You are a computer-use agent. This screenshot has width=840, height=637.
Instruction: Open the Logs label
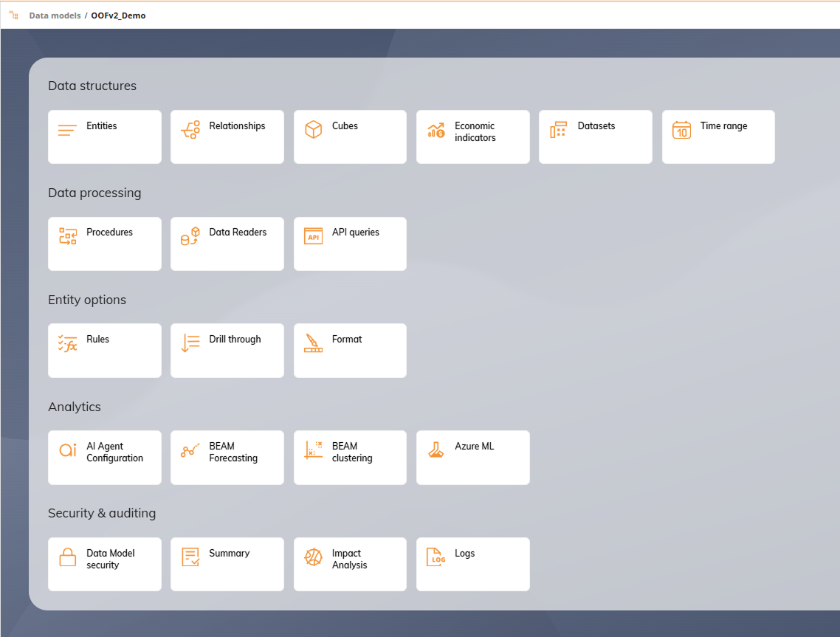tap(464, 554)
